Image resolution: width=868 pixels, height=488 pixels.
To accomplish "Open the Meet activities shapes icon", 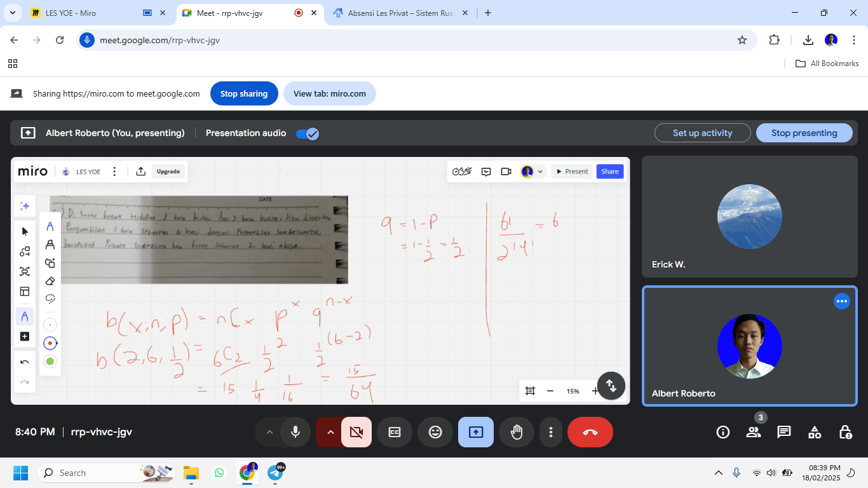I will pyautogui.click(x=815, y=432).
